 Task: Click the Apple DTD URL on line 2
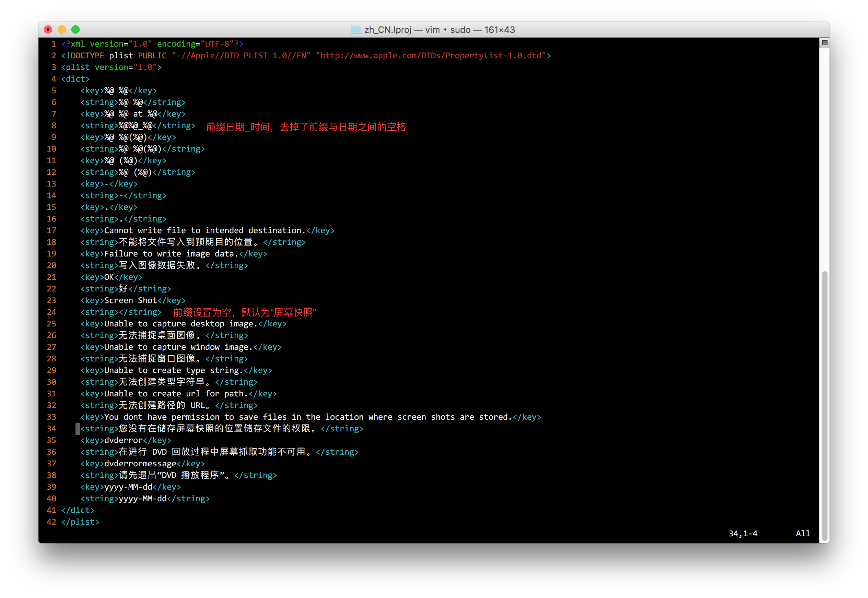click(431, 56)
